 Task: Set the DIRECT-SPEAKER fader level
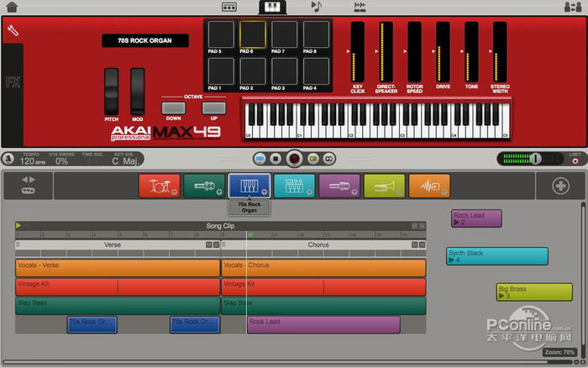pyautogui.click(x=386, y=52)
